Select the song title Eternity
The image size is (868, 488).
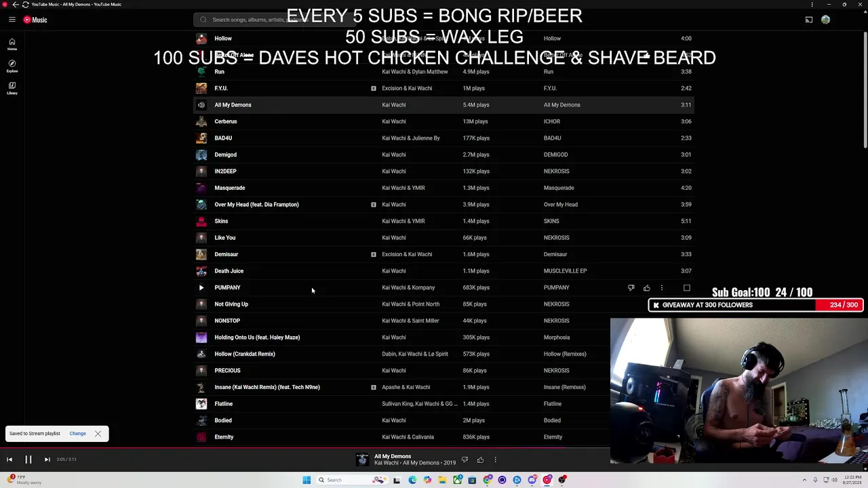pyautogui.click(x=224, y=437)
